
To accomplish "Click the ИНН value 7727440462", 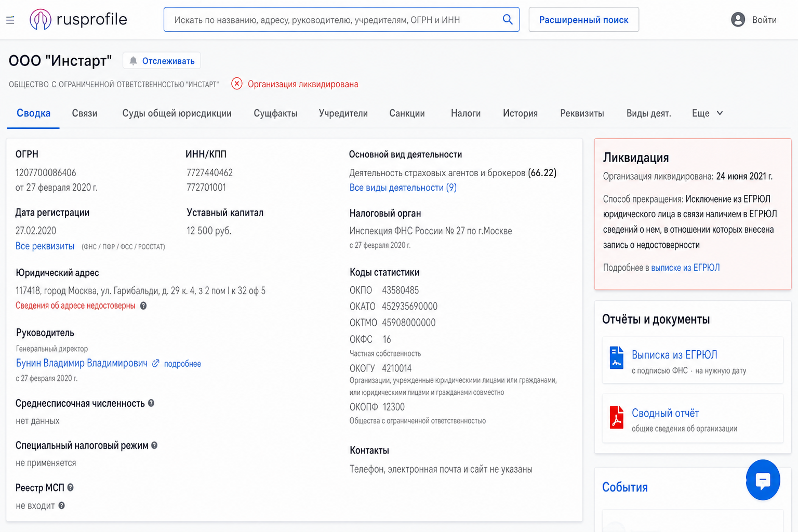I will (209, 172).
